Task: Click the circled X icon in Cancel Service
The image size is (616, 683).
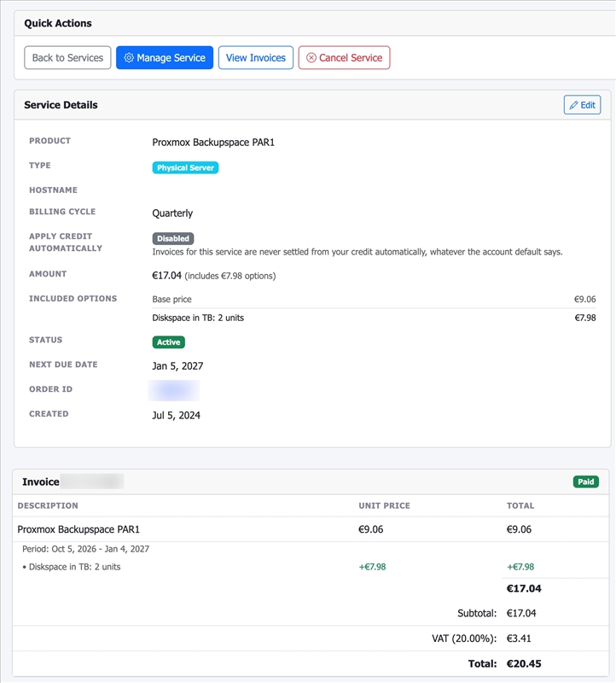Action: (x=311, y=57)
